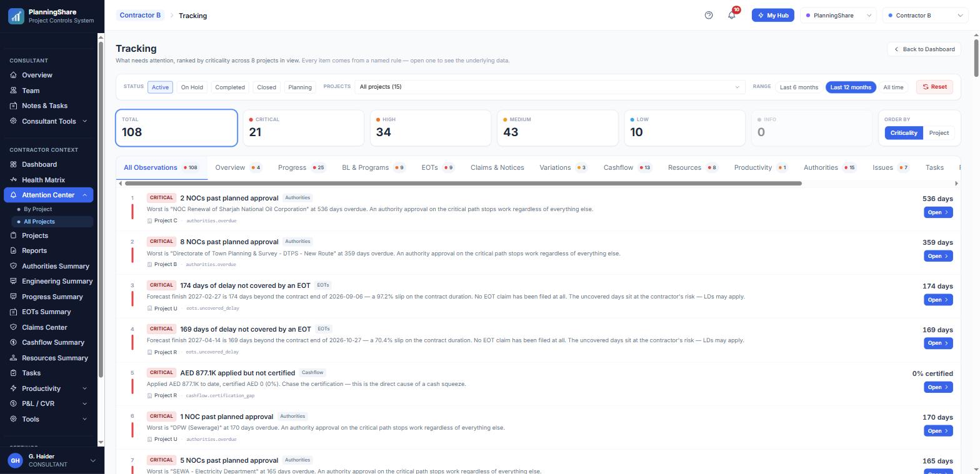The height and width of the screenshot is (474, 980).
Task: Expand the P&L / CVR sidebar group
Action: tap(49, 403)
